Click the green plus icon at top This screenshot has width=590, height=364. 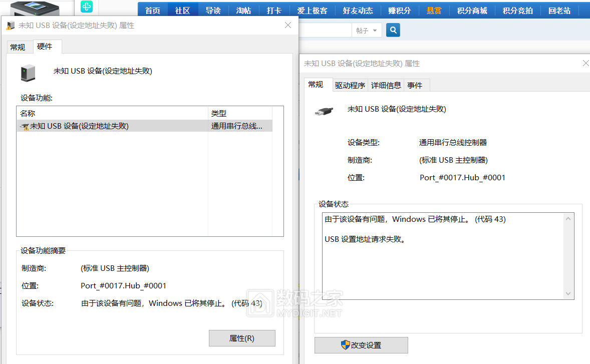(x=87, y=7)
